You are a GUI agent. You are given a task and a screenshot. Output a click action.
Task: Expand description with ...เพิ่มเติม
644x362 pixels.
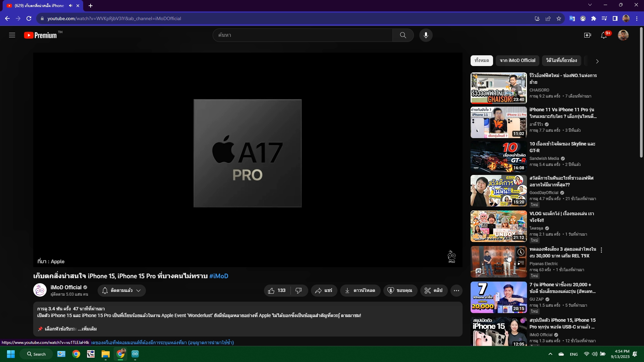[x=87, y=329]
